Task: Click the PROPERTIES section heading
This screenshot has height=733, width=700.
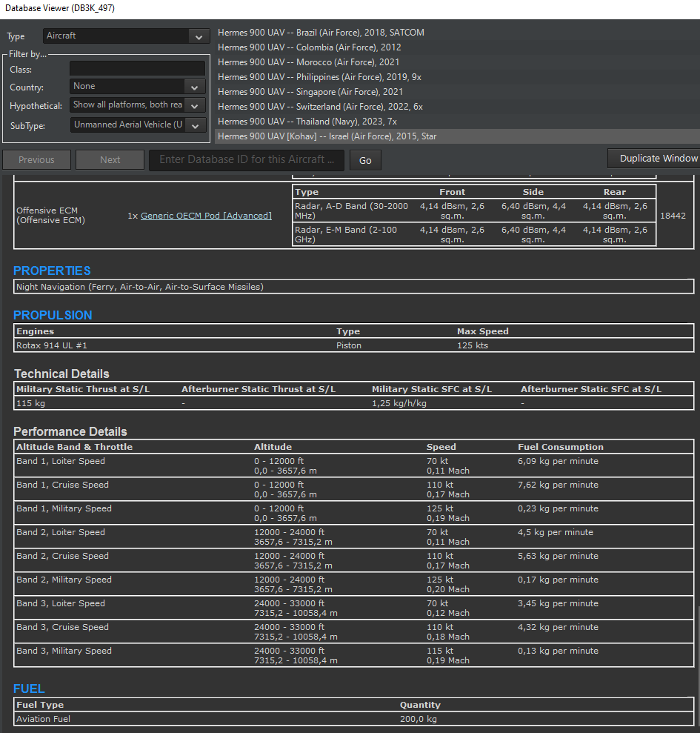Action: (51, 271)
